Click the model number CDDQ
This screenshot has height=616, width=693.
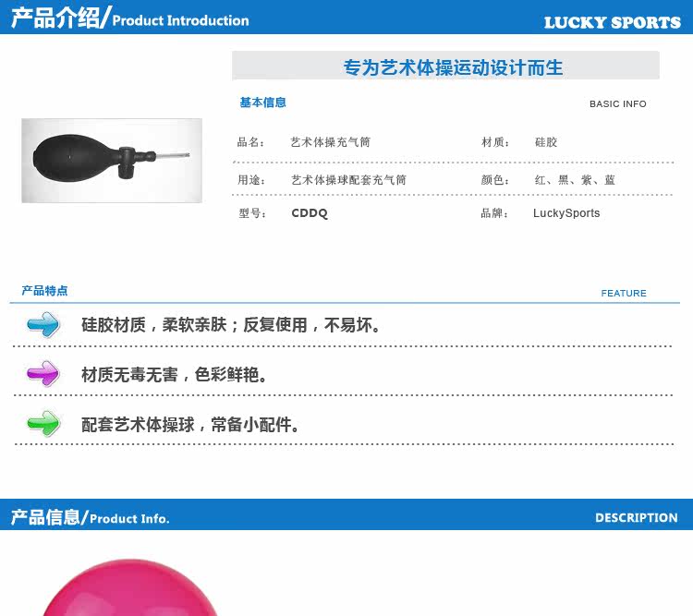tap(310, 213)
